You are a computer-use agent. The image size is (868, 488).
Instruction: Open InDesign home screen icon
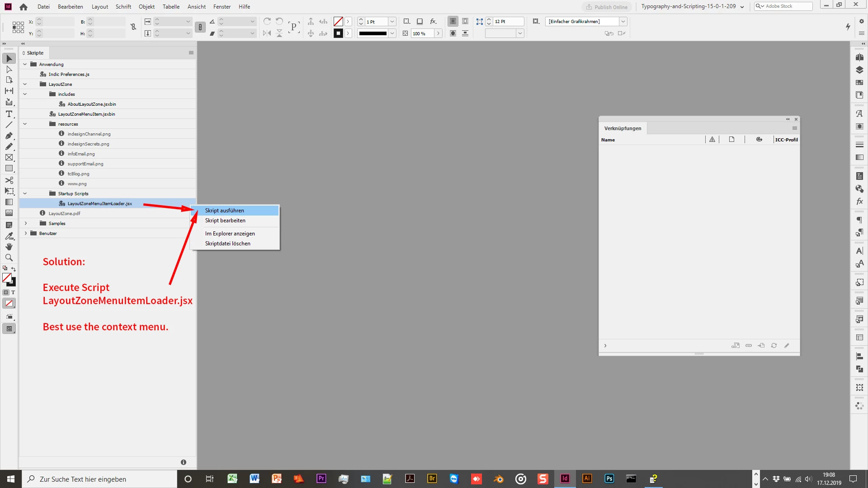[24, 7]
